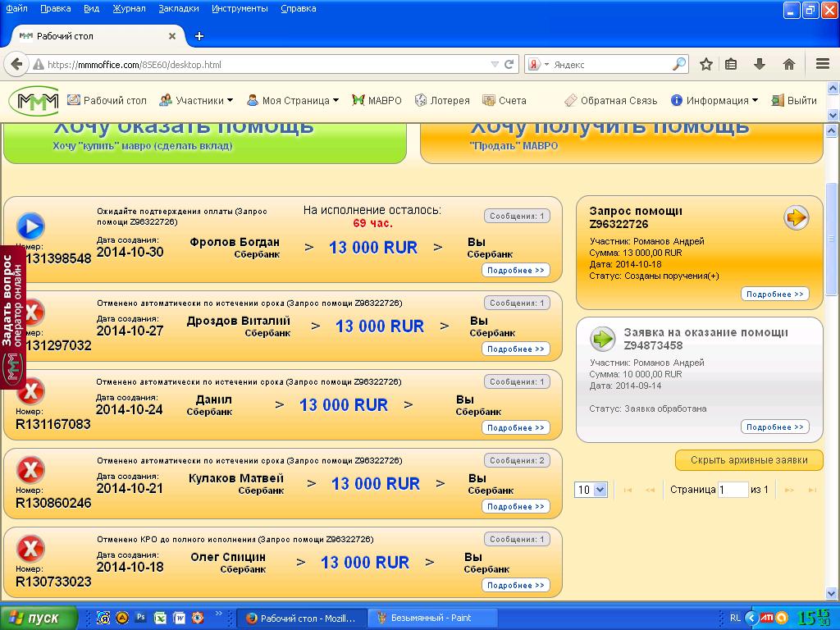Open Сообщения: 2 for Кулаков Матвей order
The image size is (840, 630).
(517, 460)
